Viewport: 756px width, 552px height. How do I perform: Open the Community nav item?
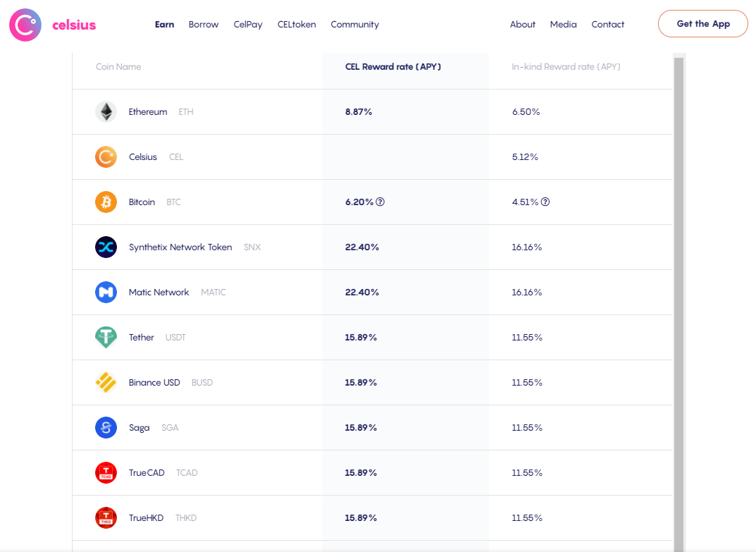click(355, 24)
